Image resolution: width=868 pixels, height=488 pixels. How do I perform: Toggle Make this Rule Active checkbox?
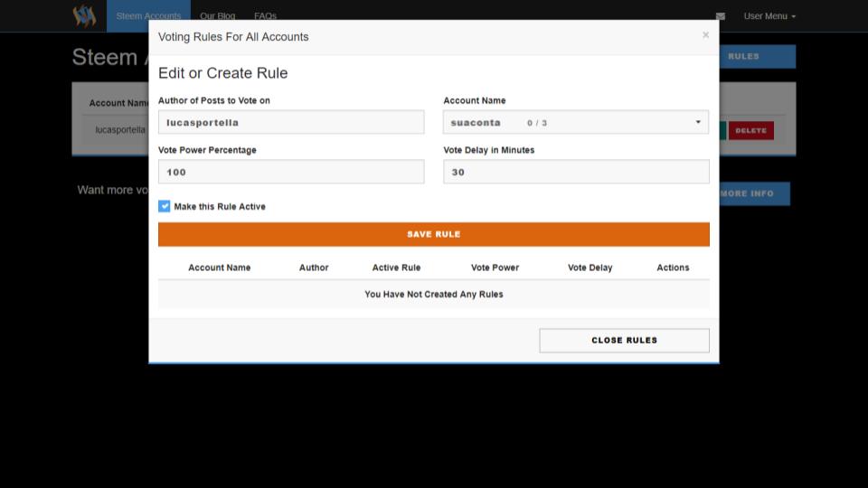coord(165,206)
